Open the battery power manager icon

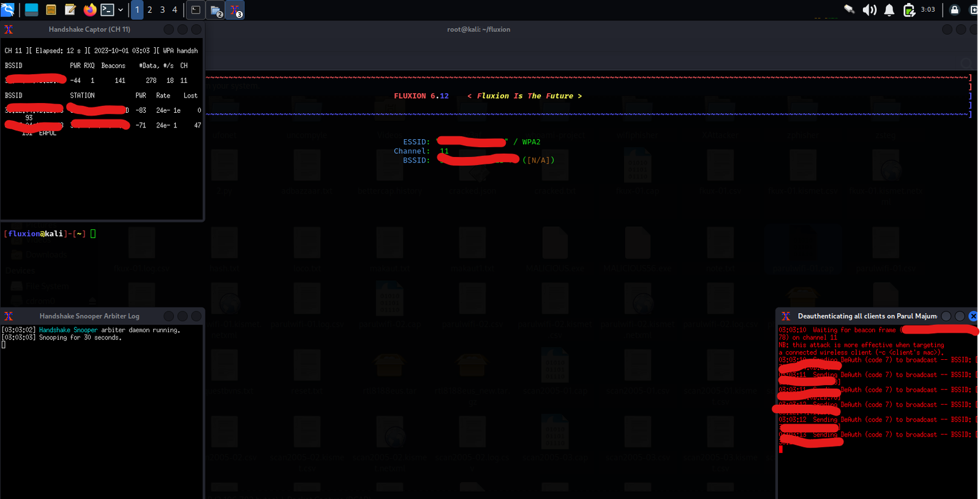click(909, 10)
